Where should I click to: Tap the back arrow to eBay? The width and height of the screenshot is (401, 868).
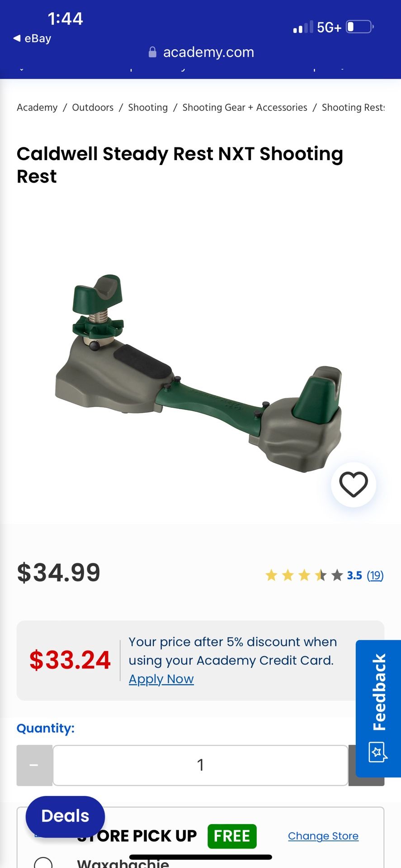(x=17, y=38)
